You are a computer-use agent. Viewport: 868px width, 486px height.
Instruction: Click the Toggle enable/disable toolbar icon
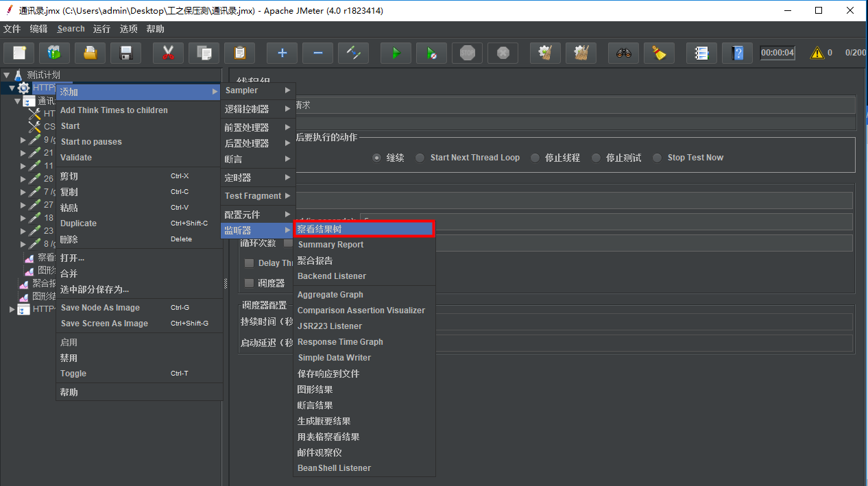coord(353,53)
